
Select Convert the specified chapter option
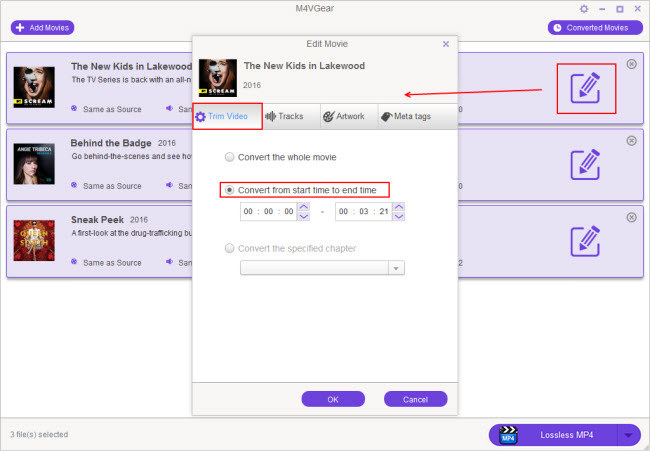pyautogui.click(x=290, y=248)
